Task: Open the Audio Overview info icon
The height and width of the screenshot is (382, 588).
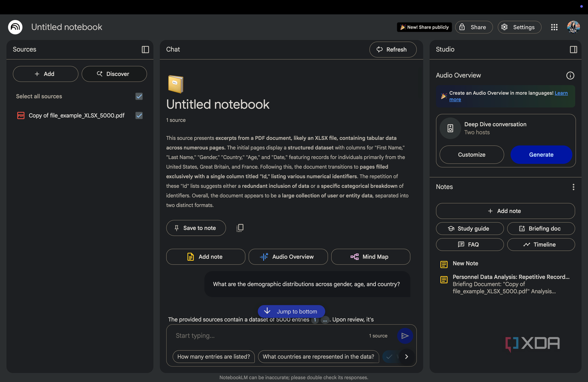Action: tap(570, 76)
